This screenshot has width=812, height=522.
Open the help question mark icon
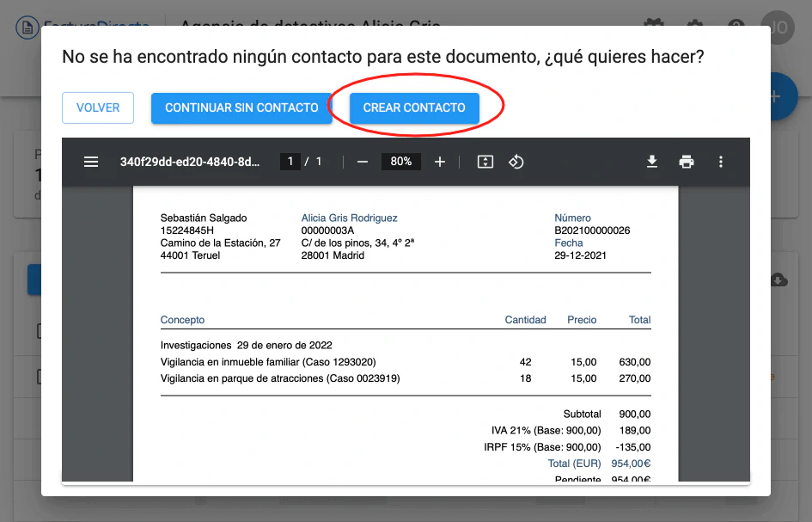pos(736,26)
